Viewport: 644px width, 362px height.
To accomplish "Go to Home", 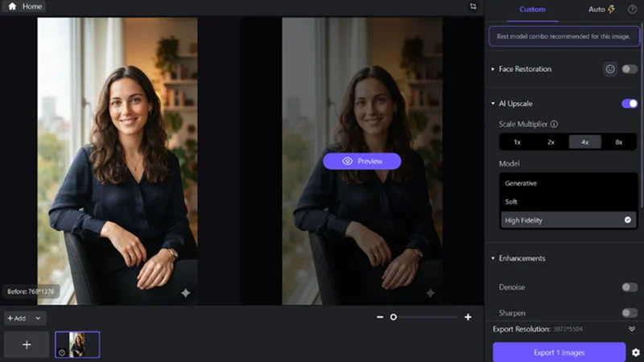I will [25, 6].
